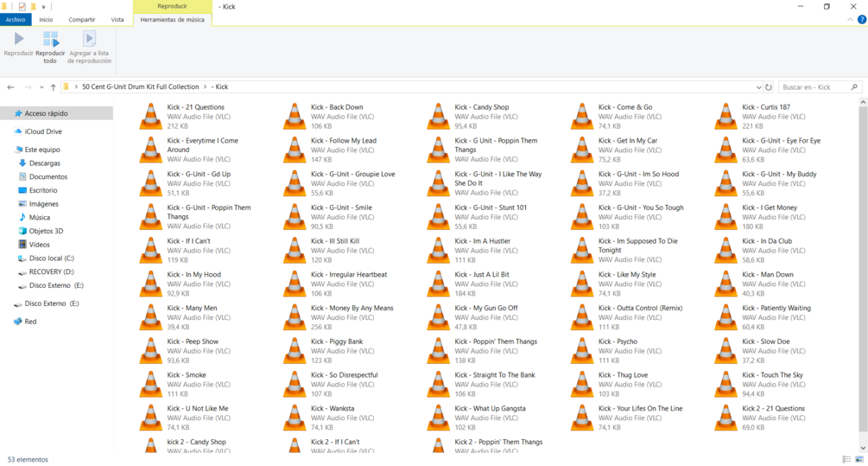
Task: Open Descargas in navigation pane
Action: point(44,163)
